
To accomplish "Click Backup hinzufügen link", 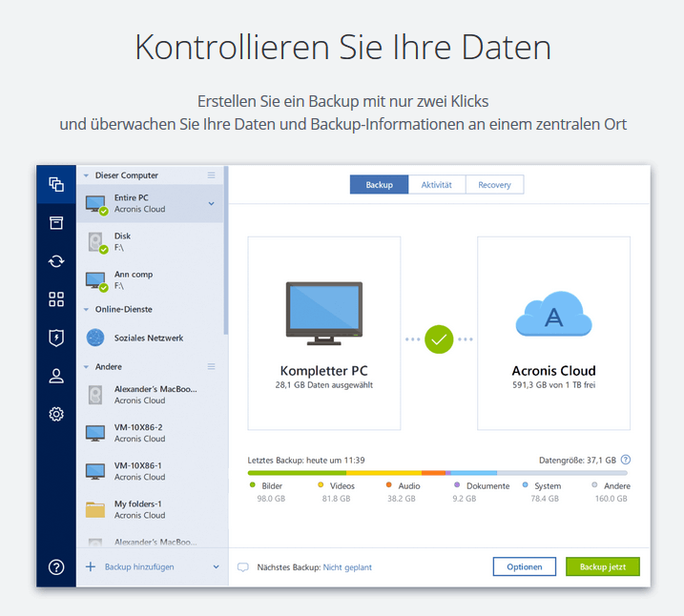I will tap(139, 566).
